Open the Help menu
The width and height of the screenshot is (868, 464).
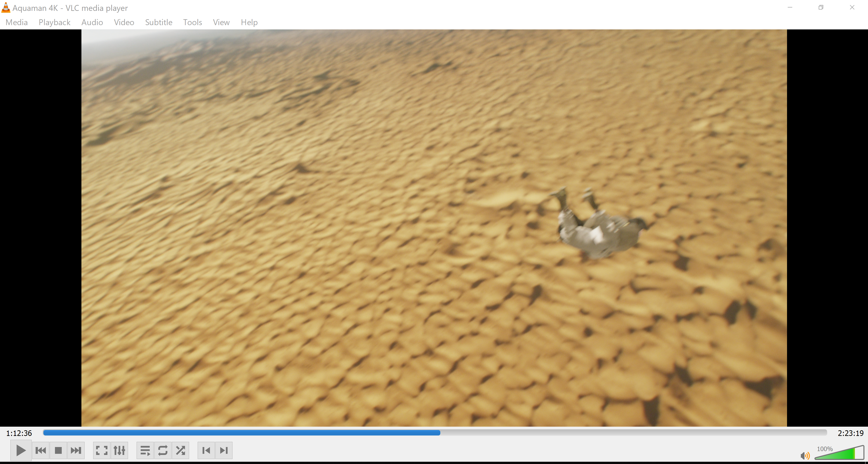249,22
